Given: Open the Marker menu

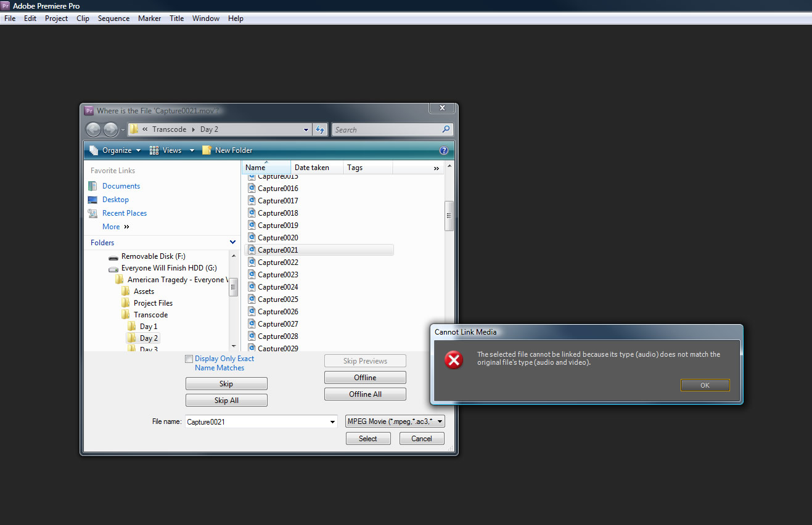Looking at the screenshot, I should click(x=149, y=18).
